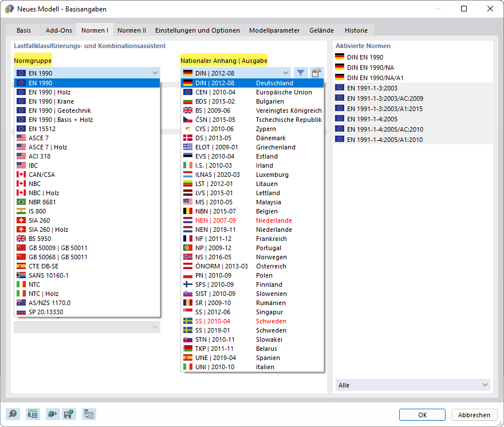
Task: Select NF | 2011-12 Frankreich
Action: (x=253, y=239)
